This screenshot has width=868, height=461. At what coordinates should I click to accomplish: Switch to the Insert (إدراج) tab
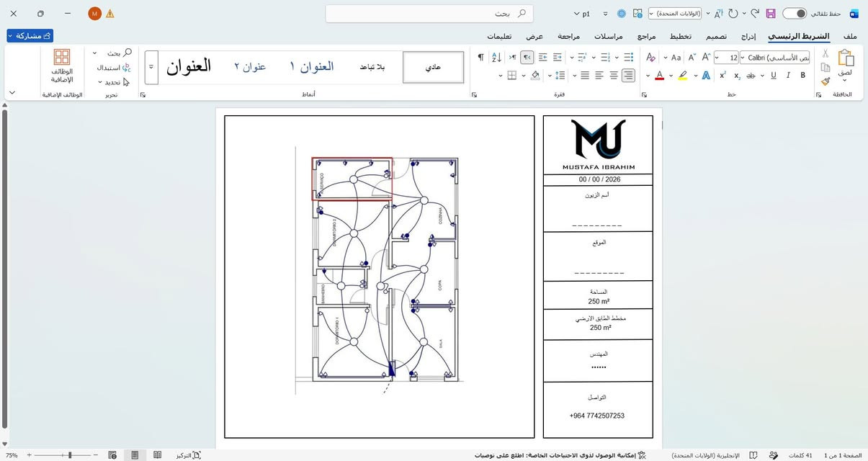coord(749,36)
